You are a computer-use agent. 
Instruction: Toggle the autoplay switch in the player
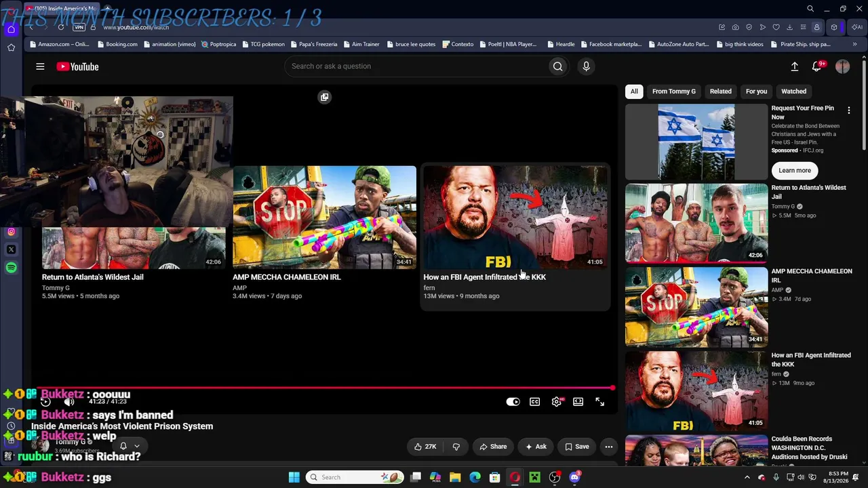tap(513, 402)
